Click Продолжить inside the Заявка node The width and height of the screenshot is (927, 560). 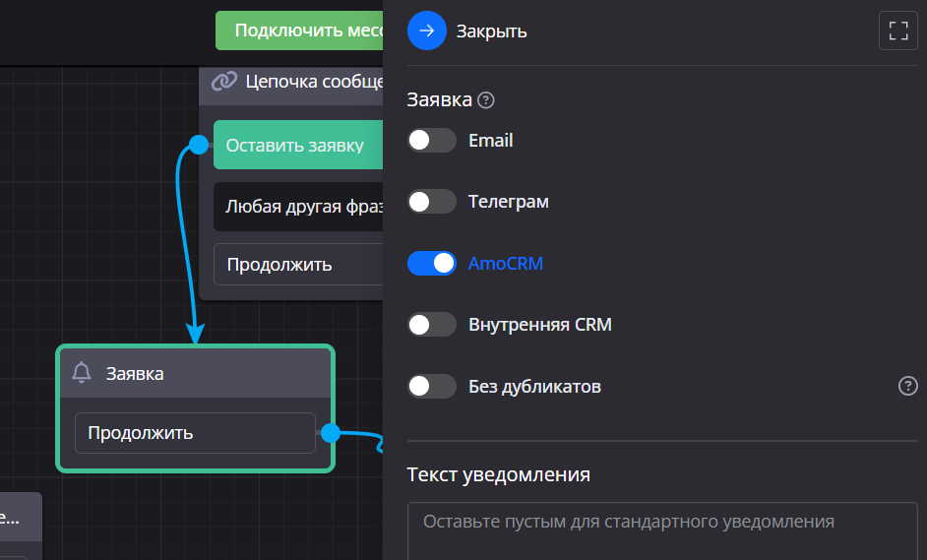(x=195, y=433)
